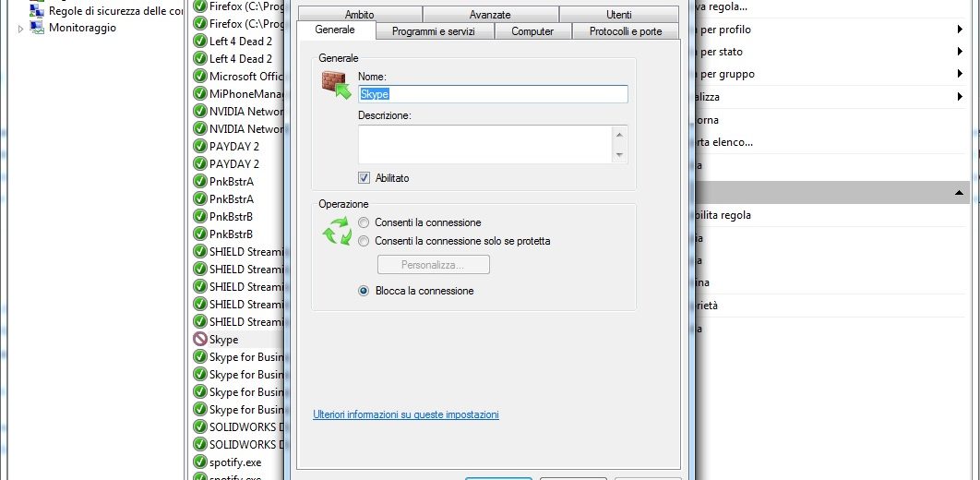The image size is (980, 480).
Task: Switch to the Utenti tab
Action: point(619,15)
